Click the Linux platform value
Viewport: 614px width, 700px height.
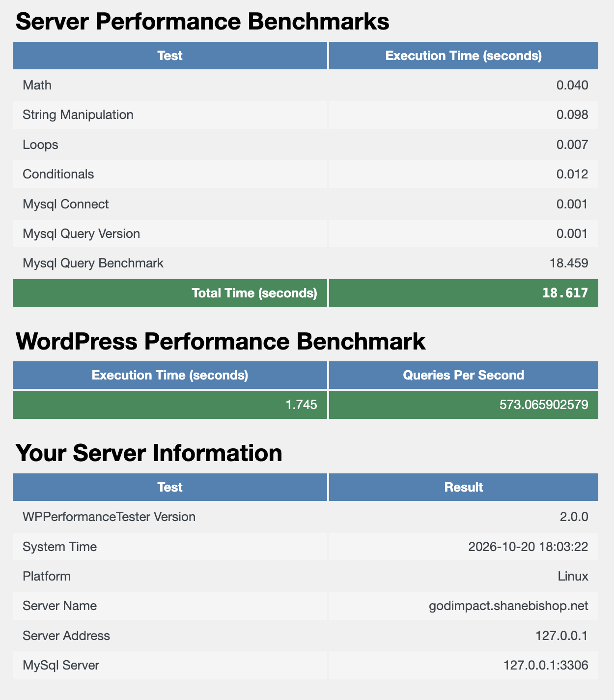click(x=573, y=576)
